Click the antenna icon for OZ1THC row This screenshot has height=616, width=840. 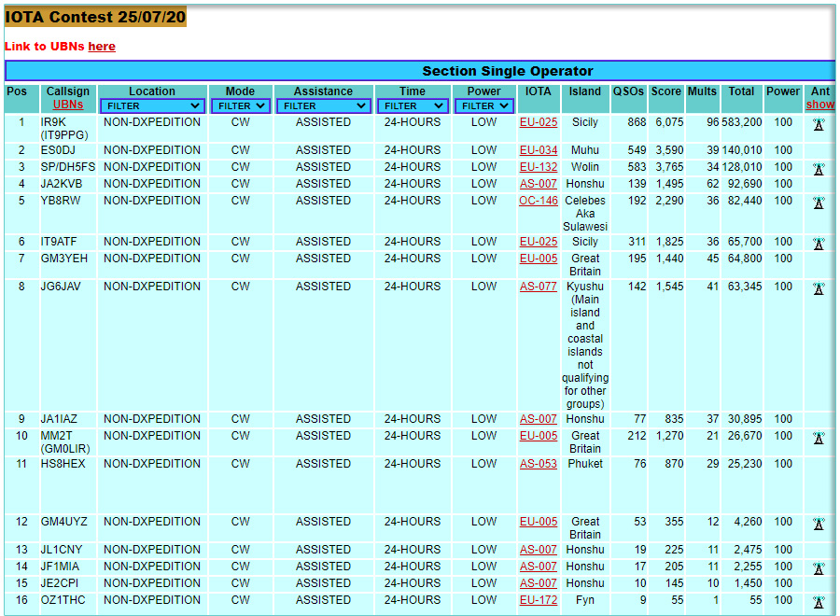[x=819, y=602]
